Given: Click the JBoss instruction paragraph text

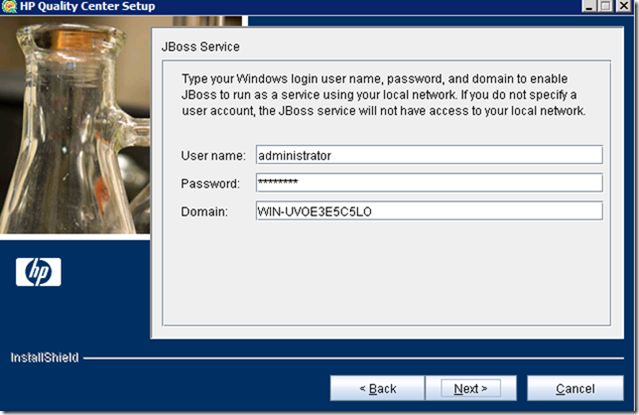Looking at the screenshot, I should (x=383, y=95).
